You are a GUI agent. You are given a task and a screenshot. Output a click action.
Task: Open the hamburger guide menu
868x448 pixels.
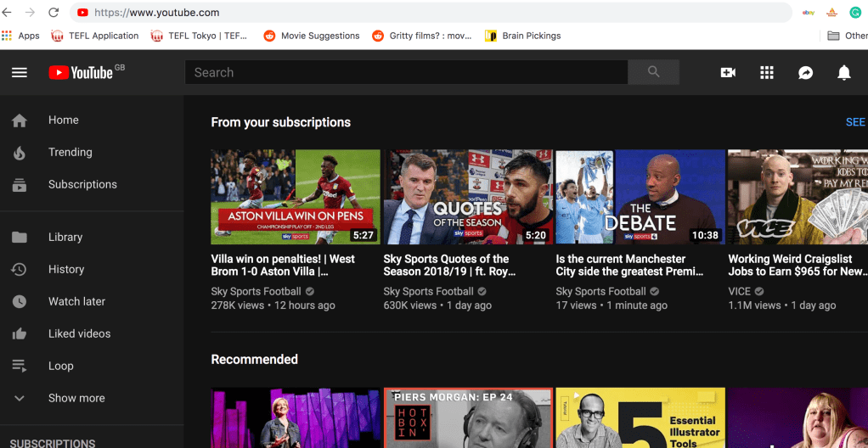click(20, 73)
